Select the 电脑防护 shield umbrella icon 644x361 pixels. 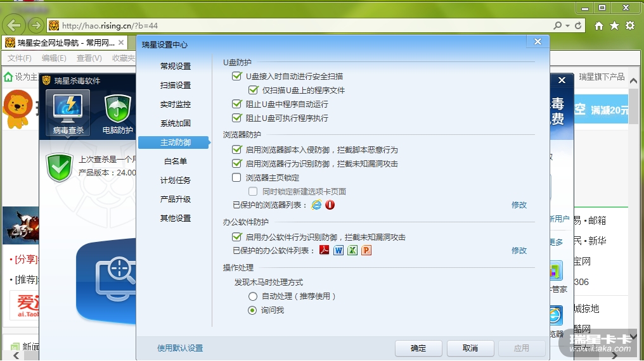tap(117, 113)
